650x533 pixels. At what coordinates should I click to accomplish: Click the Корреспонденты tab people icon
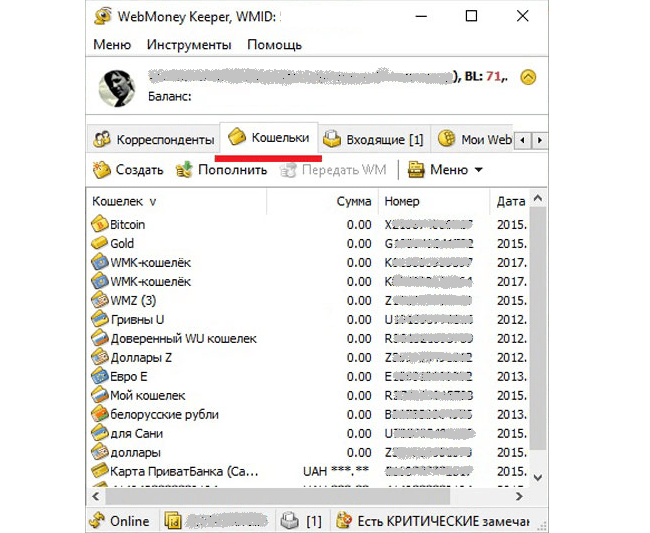tap(102, 139)
